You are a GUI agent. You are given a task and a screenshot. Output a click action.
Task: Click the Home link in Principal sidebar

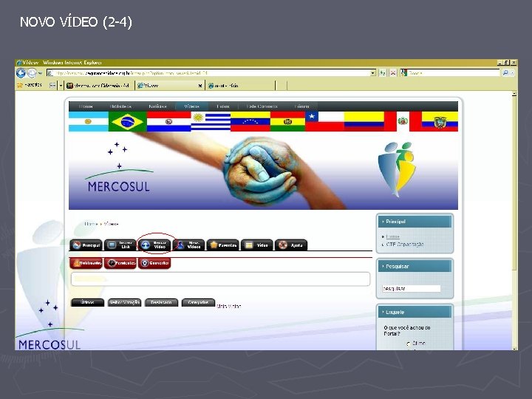(x=393, y=236)
